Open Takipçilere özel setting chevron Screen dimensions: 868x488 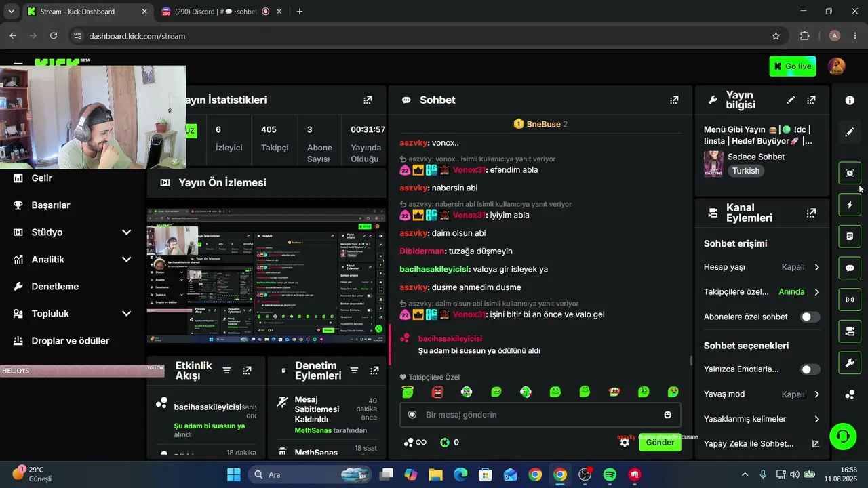(816, 292)
